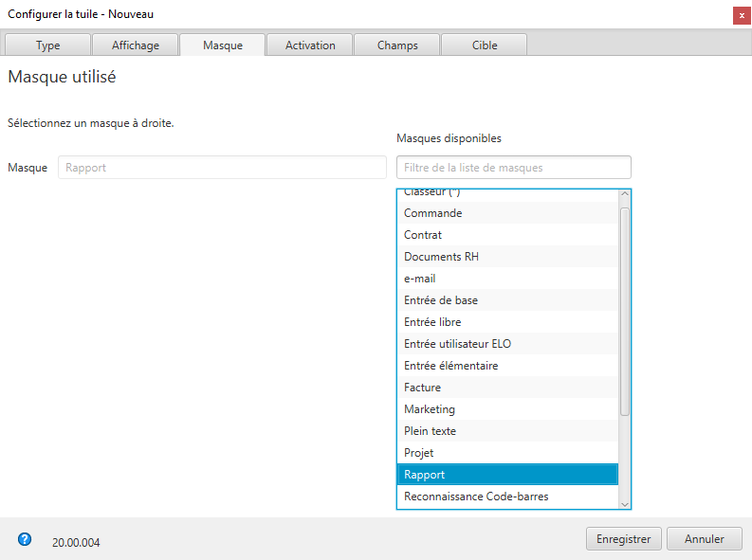
Task: Choose the Projet mask
Action: (x=508, y=453)
